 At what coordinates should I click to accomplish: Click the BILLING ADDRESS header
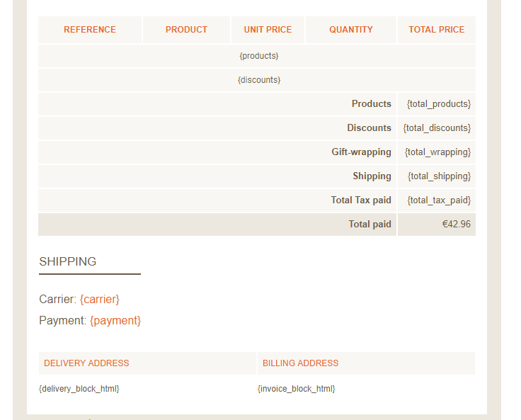[300, 363]
